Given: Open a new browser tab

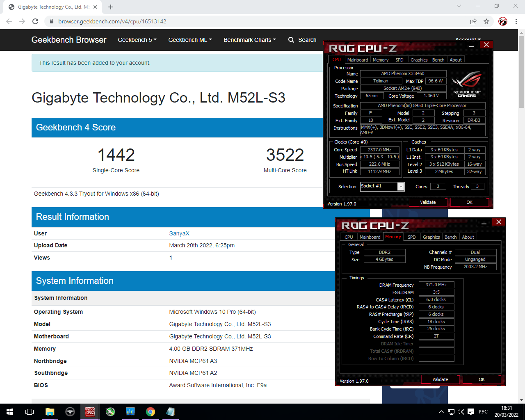Looking at the screenshot, I should coord(111,7).
